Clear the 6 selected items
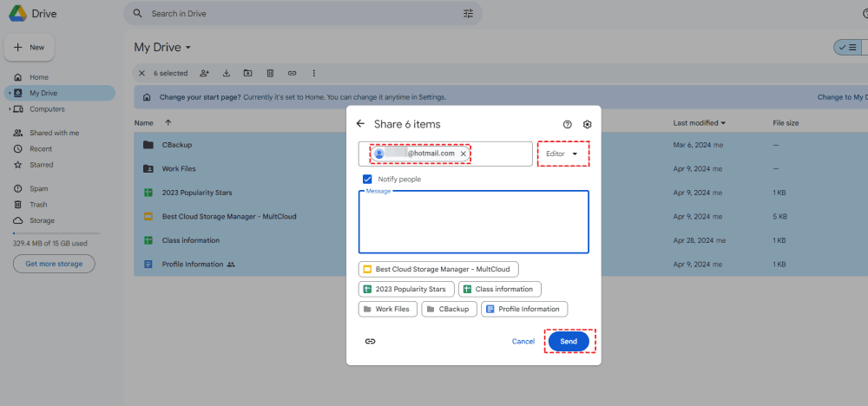This screenshot has height=406, width=868. pyautogui.click(x=141, y=73)
